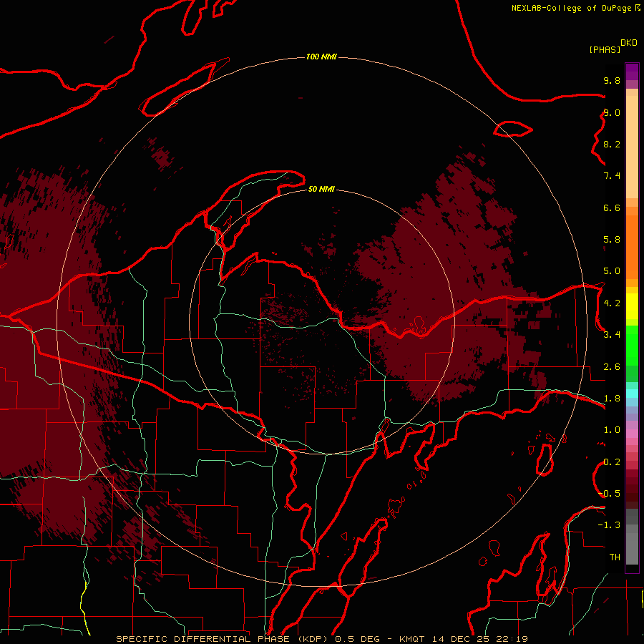
Task: Click the 5.0 legend value
Action: click(612, 271)
